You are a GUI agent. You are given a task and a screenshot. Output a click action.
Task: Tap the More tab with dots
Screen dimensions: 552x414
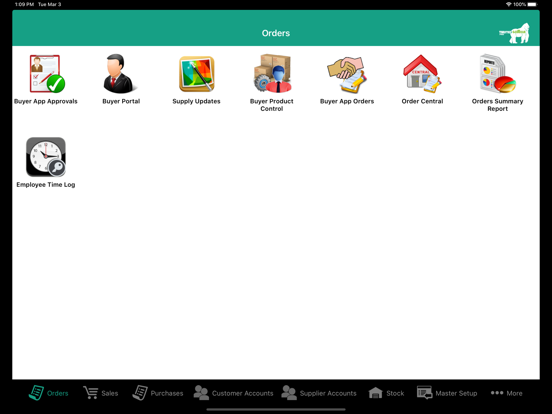(x=507, y=393)
